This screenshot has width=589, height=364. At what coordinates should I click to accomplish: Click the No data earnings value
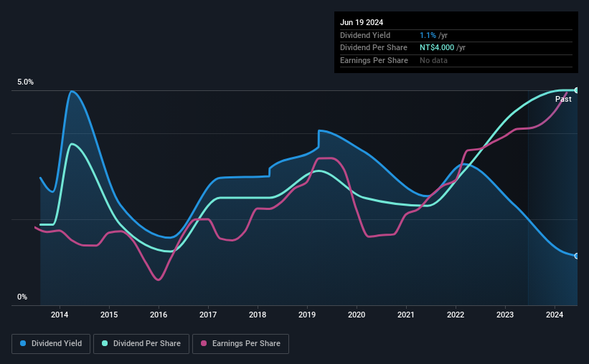click(x=433, y=60)
